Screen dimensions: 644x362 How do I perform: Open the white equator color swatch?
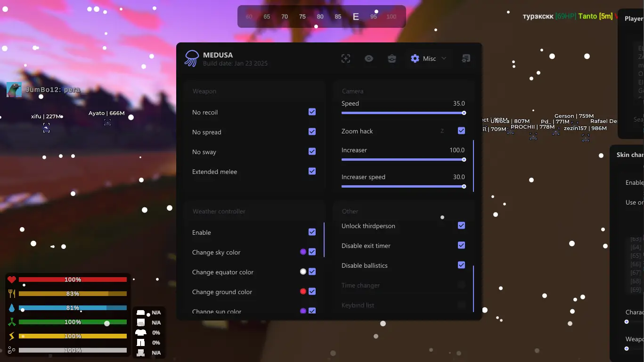click(x=303, y=271)
